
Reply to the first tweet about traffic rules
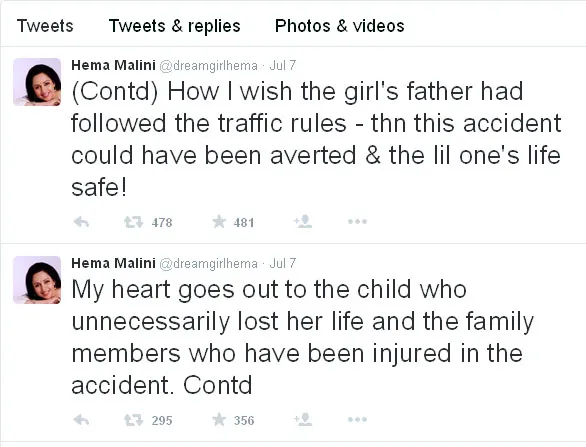click(x=81, y=222)
